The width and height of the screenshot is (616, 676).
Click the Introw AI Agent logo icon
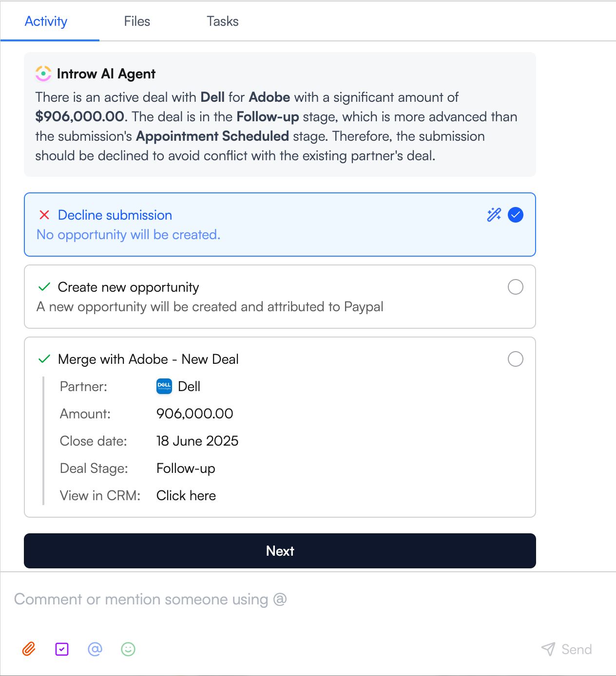43,74
